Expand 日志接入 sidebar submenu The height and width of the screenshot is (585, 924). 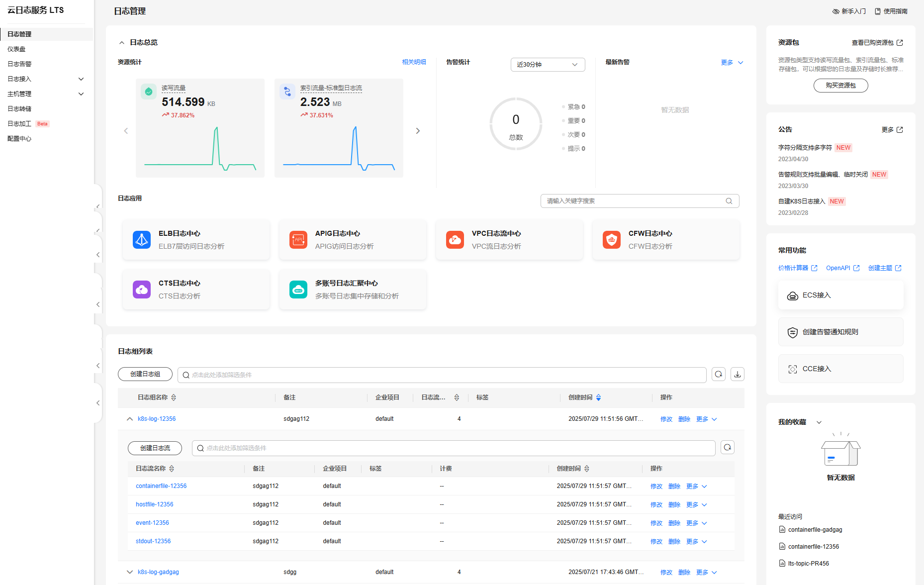click(x=81, y=79)
